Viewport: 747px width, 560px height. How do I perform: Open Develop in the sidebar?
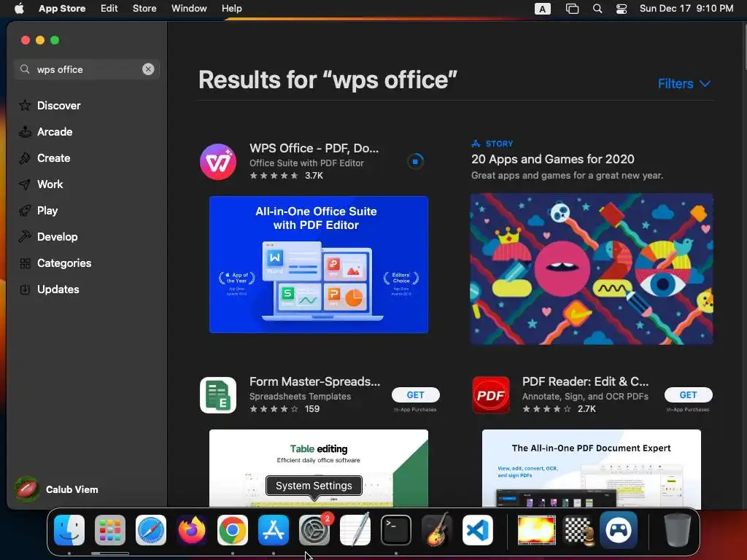[57, 237]
